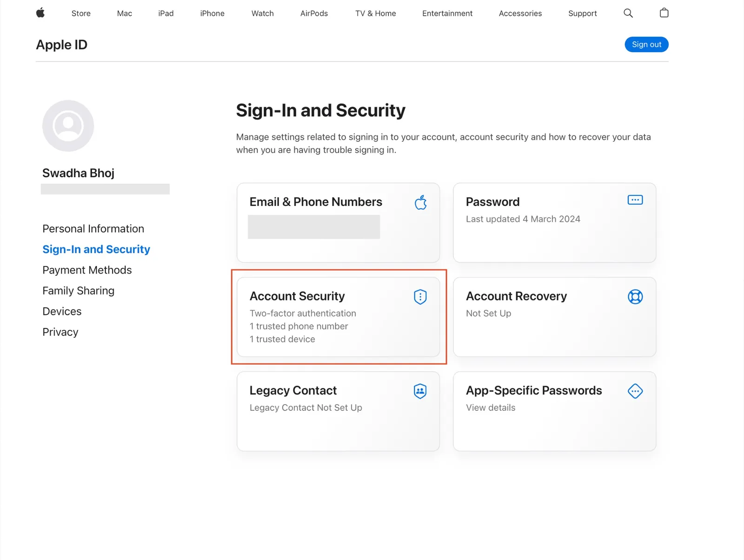Open the Mac menu item
This screenshot has width=744, height=560.
(125, 13)
